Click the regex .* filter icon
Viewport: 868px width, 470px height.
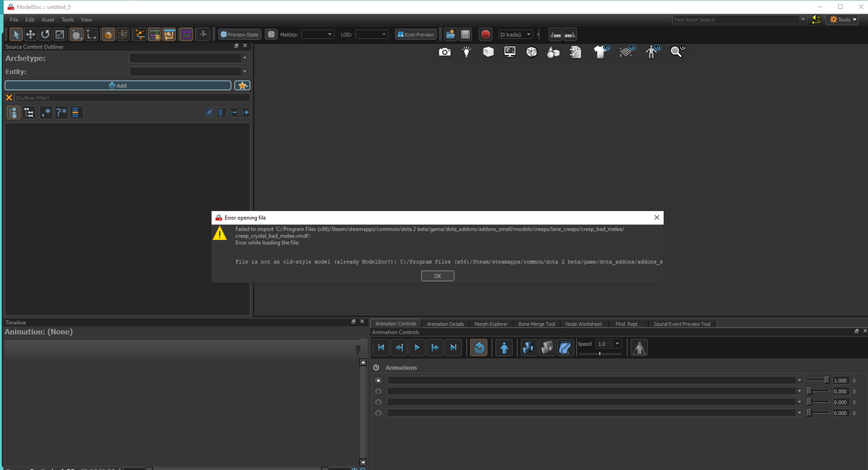tap(46, 113)
